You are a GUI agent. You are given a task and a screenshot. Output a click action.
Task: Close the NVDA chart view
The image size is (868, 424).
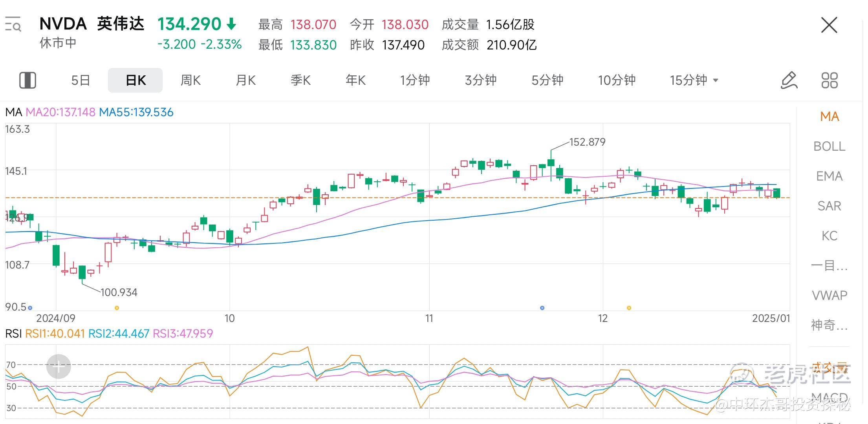(829, 25)
